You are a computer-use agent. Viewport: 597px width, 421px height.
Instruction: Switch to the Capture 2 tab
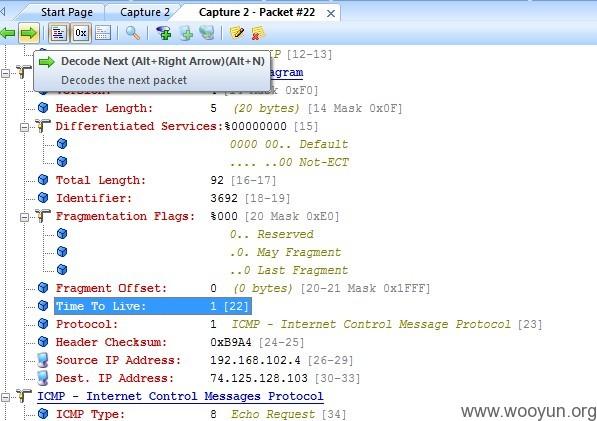(145, 12)
